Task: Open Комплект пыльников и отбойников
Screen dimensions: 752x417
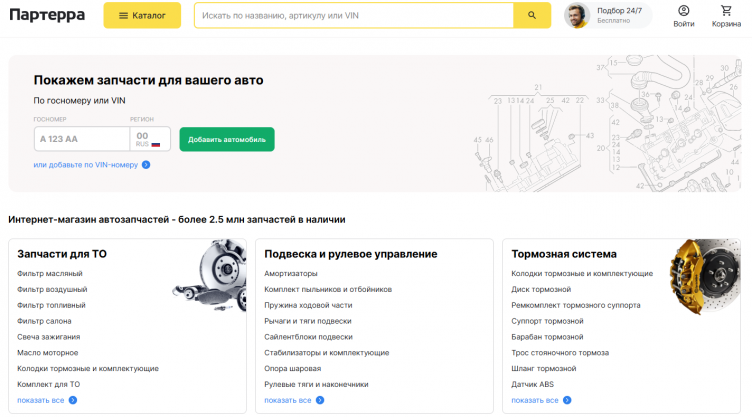Action: [x=328, y=289]
